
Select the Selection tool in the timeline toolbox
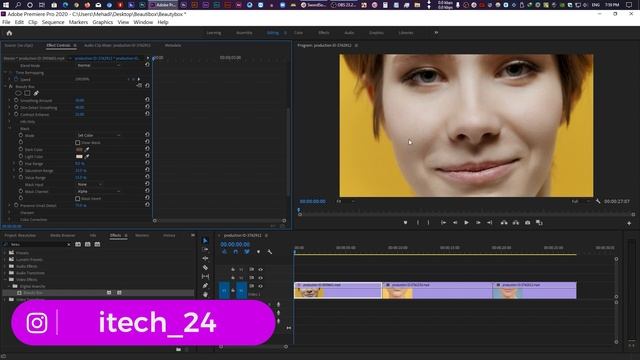(x=205, y=241)
